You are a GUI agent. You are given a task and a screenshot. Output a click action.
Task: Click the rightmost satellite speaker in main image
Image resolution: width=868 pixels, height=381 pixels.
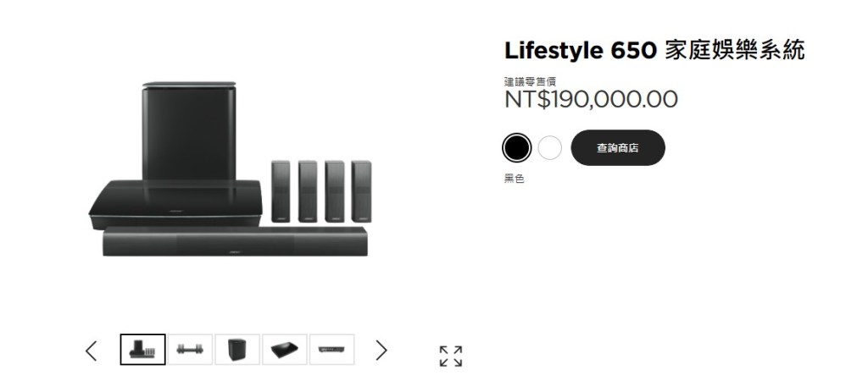(361, 190)
